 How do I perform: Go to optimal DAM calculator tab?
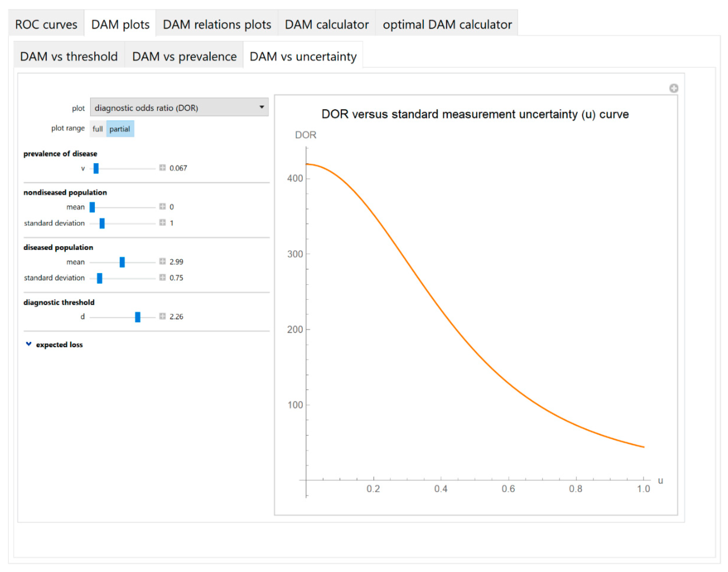pyautogui.click(x=447, y=24)
